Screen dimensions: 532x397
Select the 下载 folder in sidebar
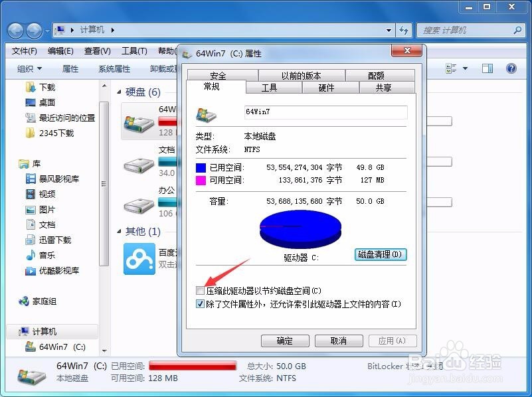[x=41, y=88]
